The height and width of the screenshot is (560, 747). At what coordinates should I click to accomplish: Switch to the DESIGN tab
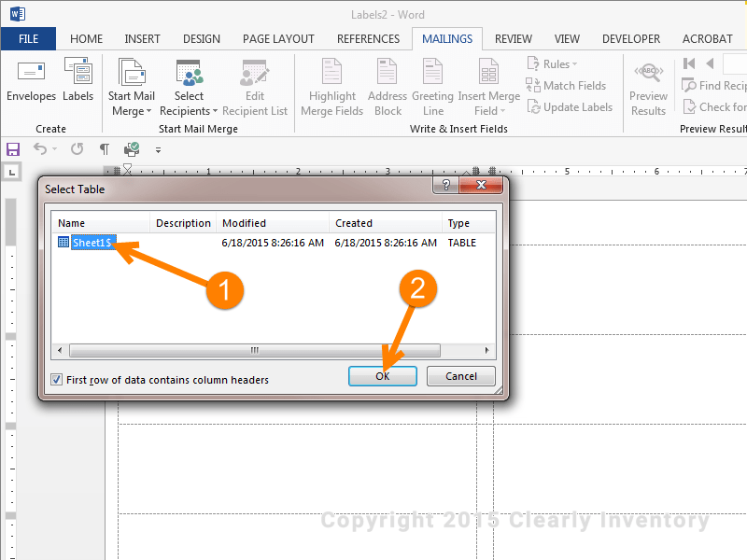click(x=202, y=39)
